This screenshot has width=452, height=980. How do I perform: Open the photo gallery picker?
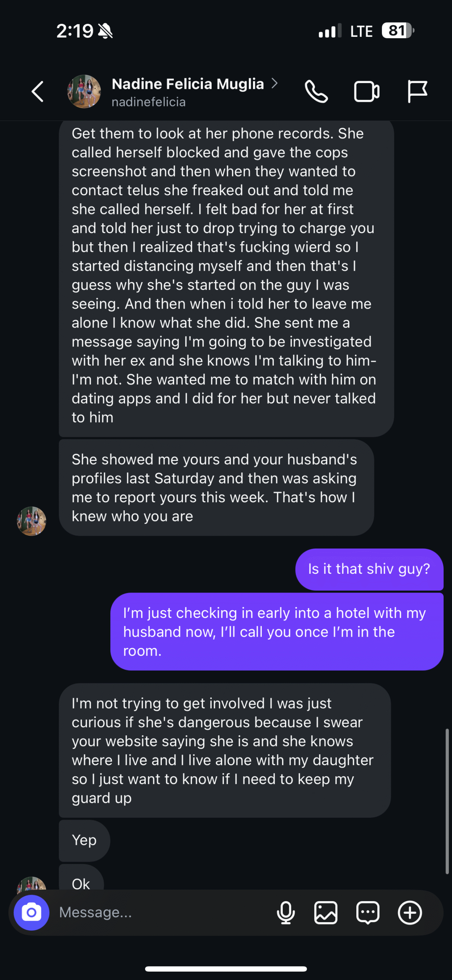(x=326, y=913)
